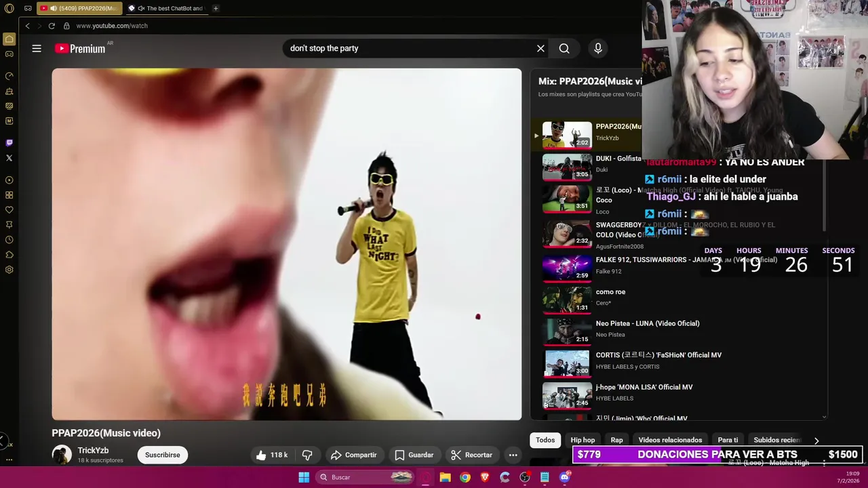The image size is (868, 488).
Task: Play j-hope 'MONA LISA' Official MV
Action: [x=567, y=394]
